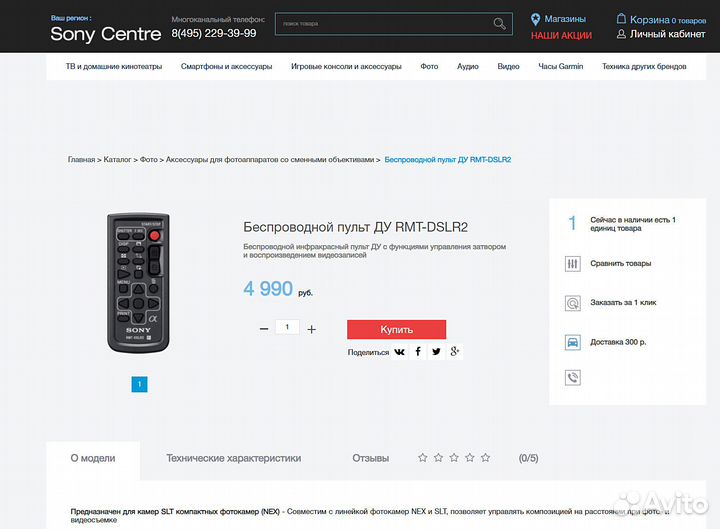
Task: Open НАШИ АКЦИИ promotions link
Action: pyautogui.click(x=562, y=35)
